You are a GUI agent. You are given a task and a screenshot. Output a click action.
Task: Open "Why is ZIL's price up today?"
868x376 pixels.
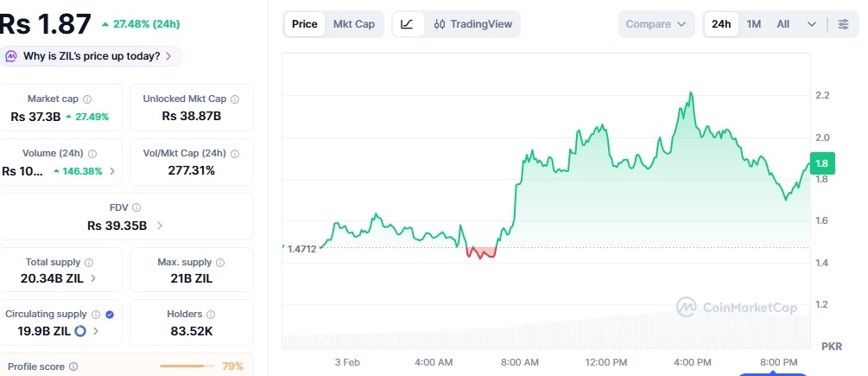pyautogui.click(x=91, y=56)
